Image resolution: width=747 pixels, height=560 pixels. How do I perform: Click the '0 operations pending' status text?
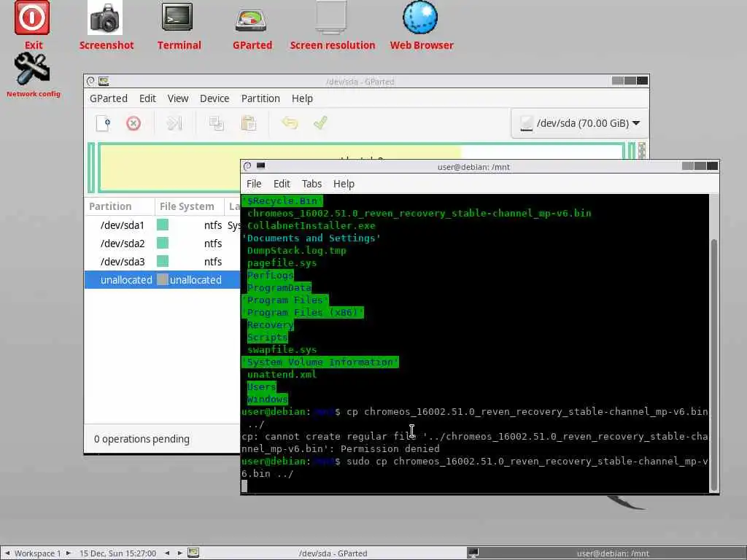(142, 439)
